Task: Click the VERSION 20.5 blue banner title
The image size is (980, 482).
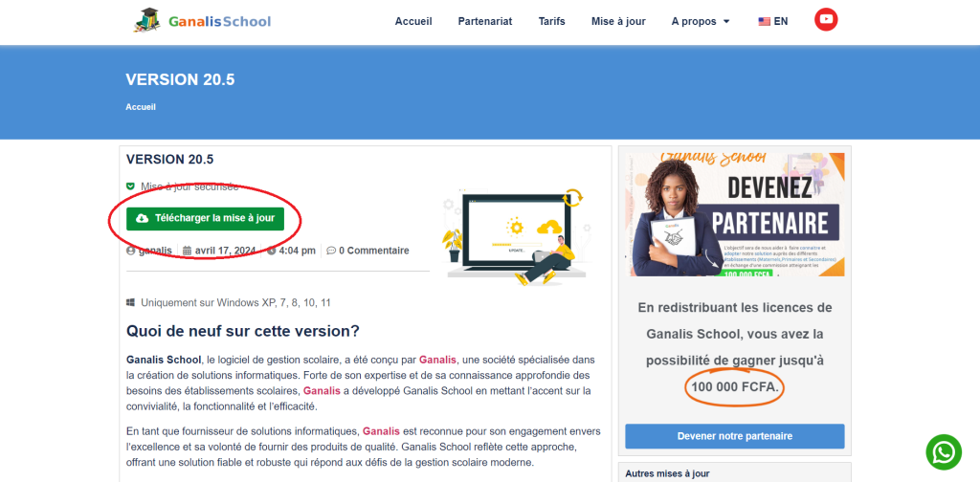Action: (180, 80)
